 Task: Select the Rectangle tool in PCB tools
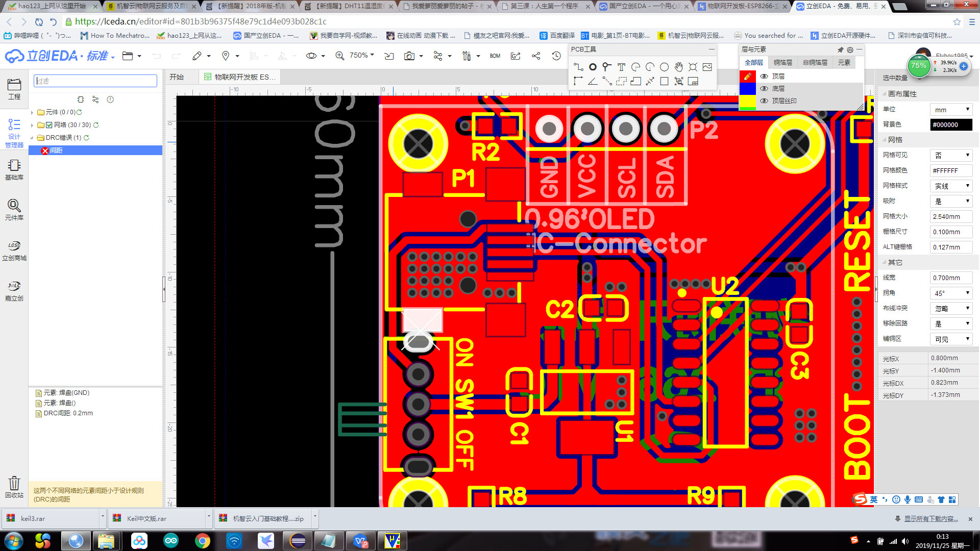point(664,81)
